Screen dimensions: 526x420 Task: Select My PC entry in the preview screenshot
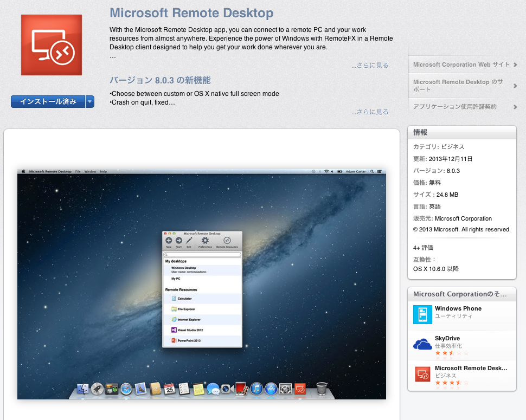[x=202, y=279]
